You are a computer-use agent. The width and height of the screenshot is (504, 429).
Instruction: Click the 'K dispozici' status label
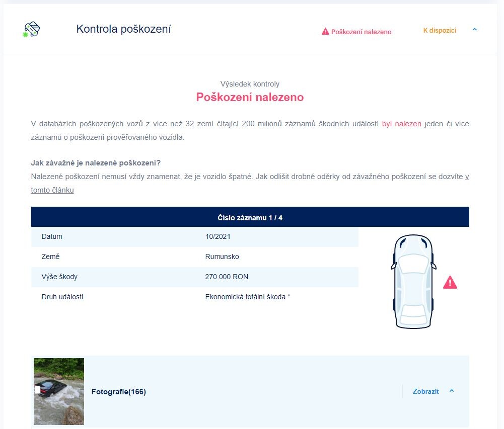tap(440, 30)
